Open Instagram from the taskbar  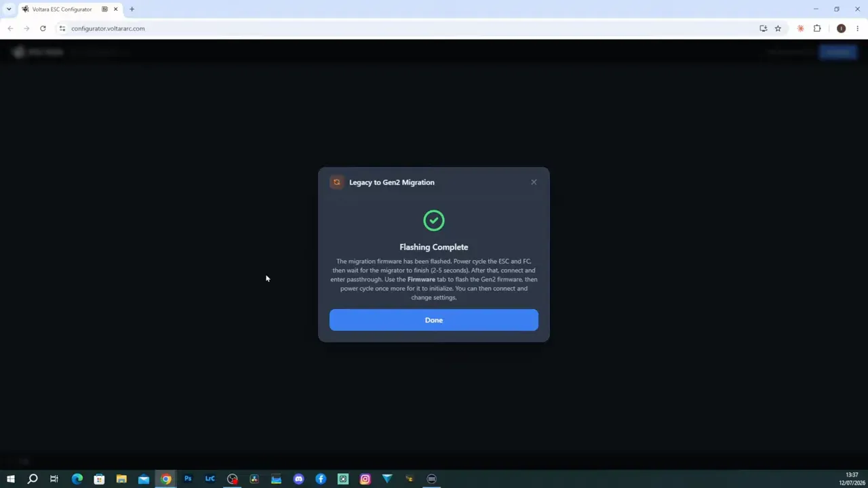[365, 479]
